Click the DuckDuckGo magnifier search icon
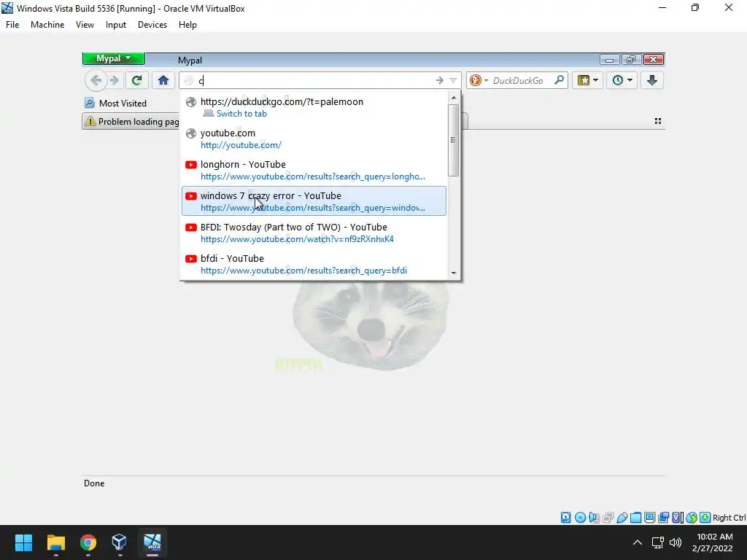Viewport: 747px width, 560px height. coord(560,80)
